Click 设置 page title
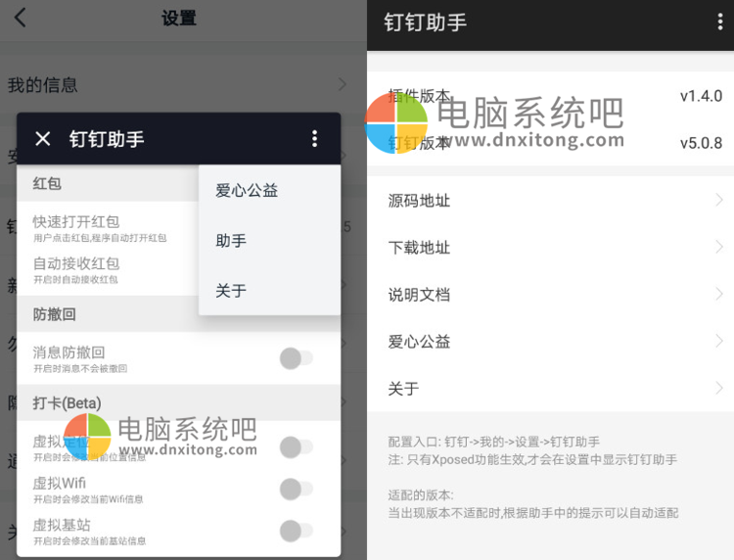734x560 pixels. pyautogui.click(x=179, y=18)
